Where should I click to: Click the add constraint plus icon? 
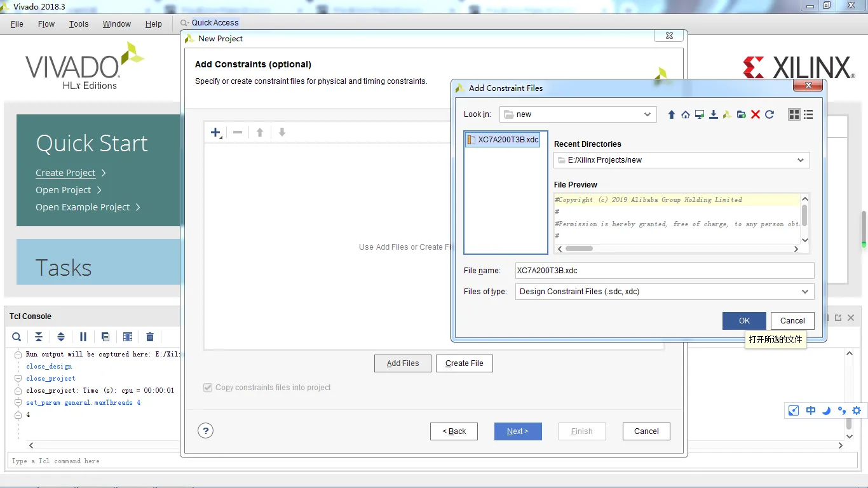(216, 132)
